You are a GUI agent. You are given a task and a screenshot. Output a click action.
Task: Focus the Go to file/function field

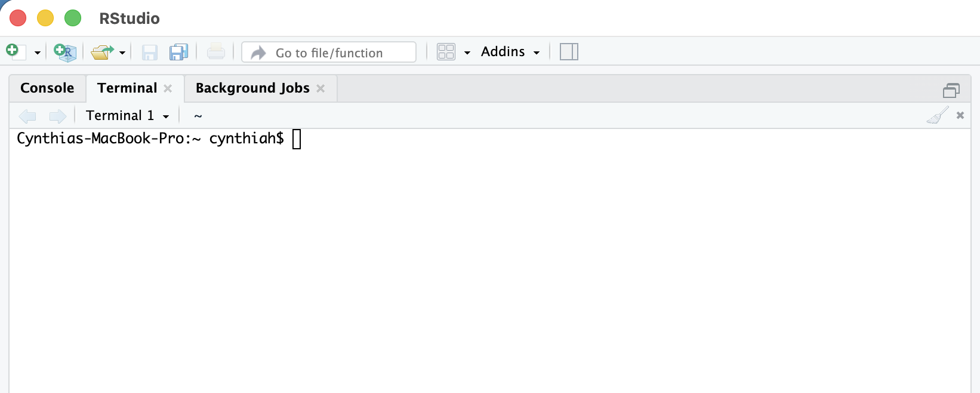[x=329, y=53]
